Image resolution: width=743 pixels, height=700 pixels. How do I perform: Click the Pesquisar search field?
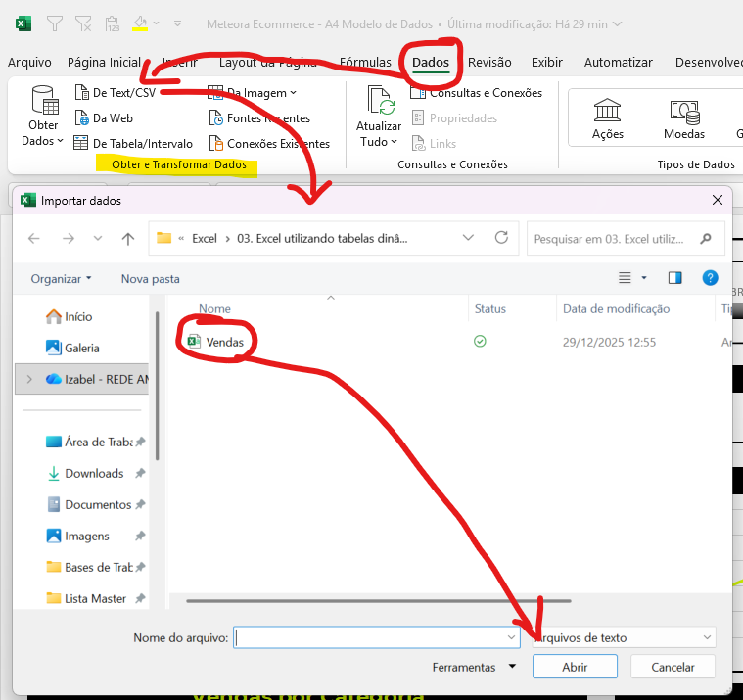[626, 238]
